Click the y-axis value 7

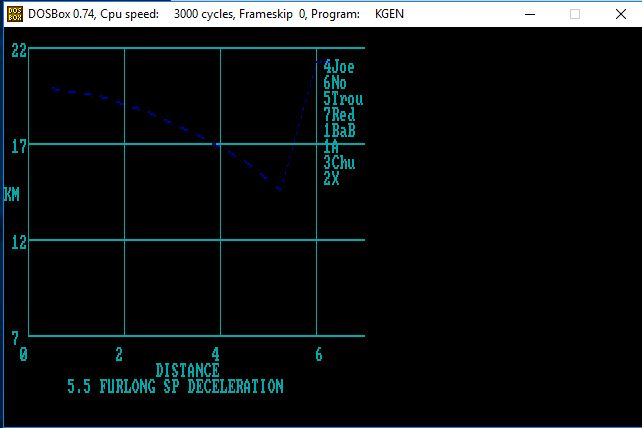tap(15, 338)
